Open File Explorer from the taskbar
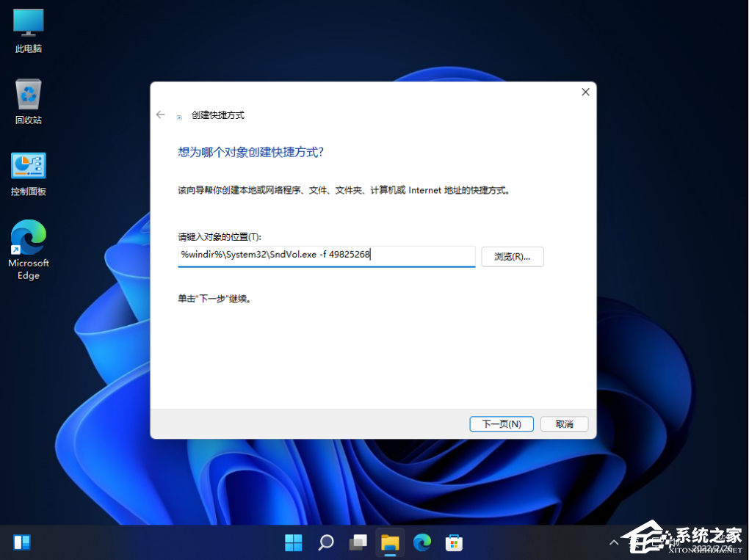The height and width of the screenshot is (560, 749). [x=390, y=542]
